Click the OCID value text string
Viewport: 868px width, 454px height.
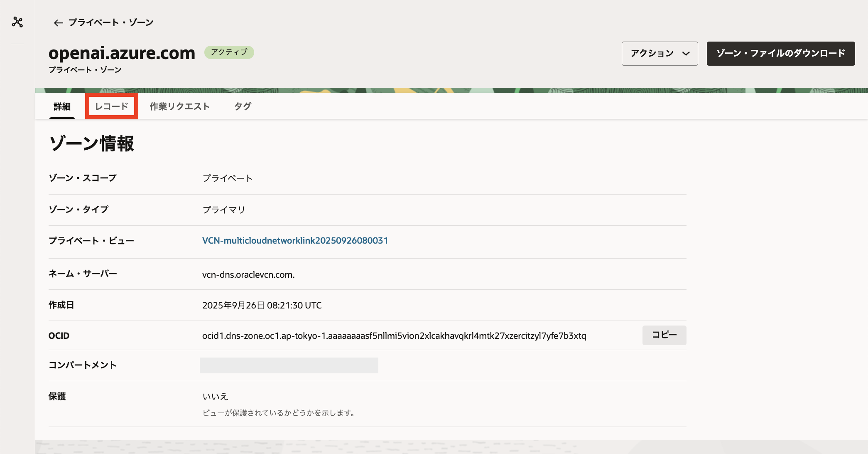394,336
